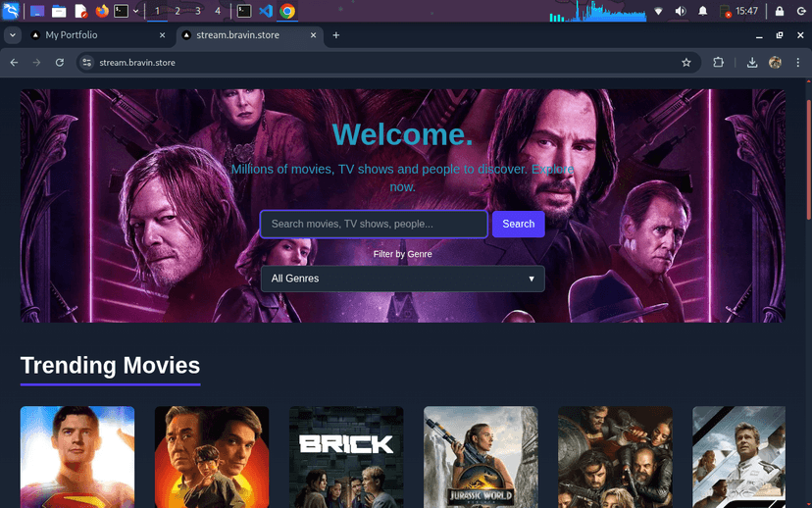Go back to the previous page
This screenshot has height=508, width=812.
[14, 63]
